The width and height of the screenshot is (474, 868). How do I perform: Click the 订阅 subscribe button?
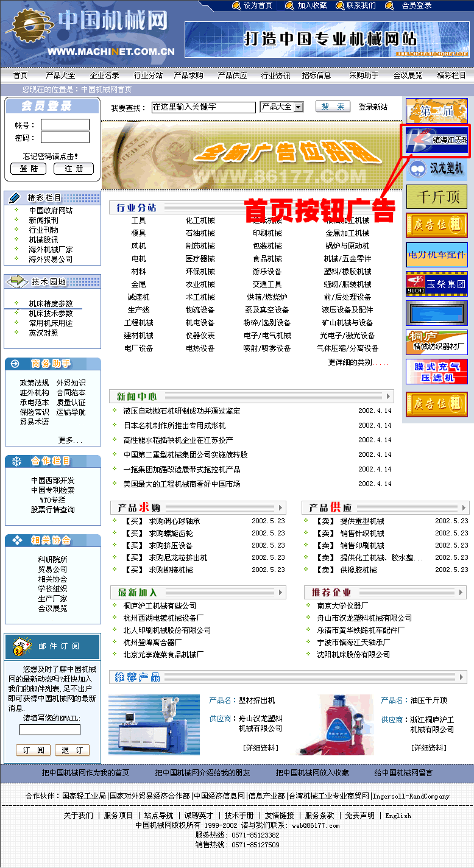pyautogui.click(x=33, y=750)
